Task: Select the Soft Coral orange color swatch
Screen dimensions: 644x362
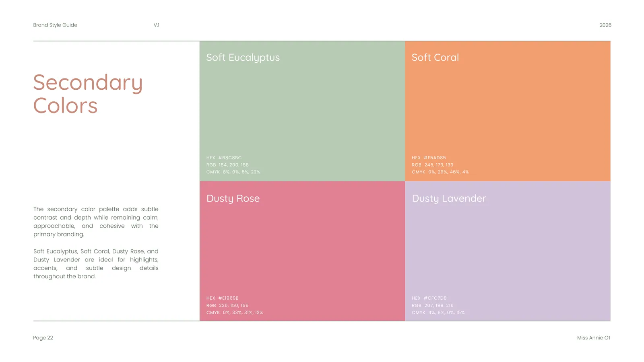Action: [508, 111]
